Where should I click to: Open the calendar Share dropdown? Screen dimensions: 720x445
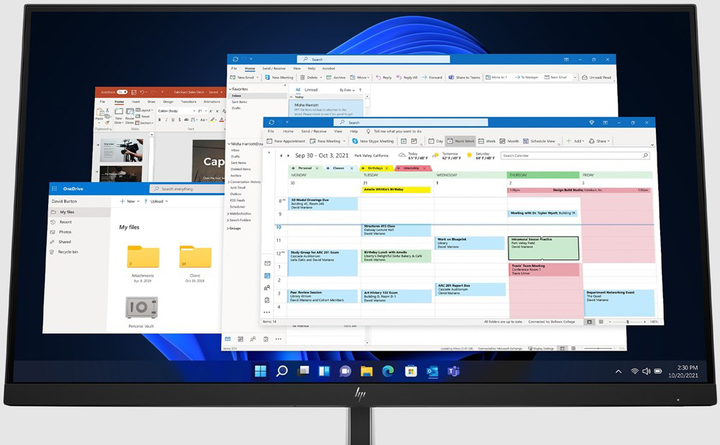(600, 141)
